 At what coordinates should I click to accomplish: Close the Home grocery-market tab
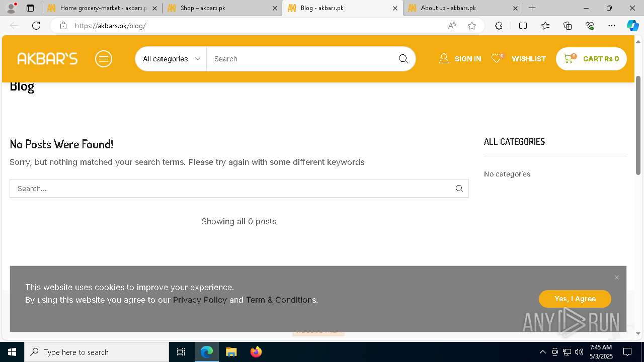[x=154, y=8]
